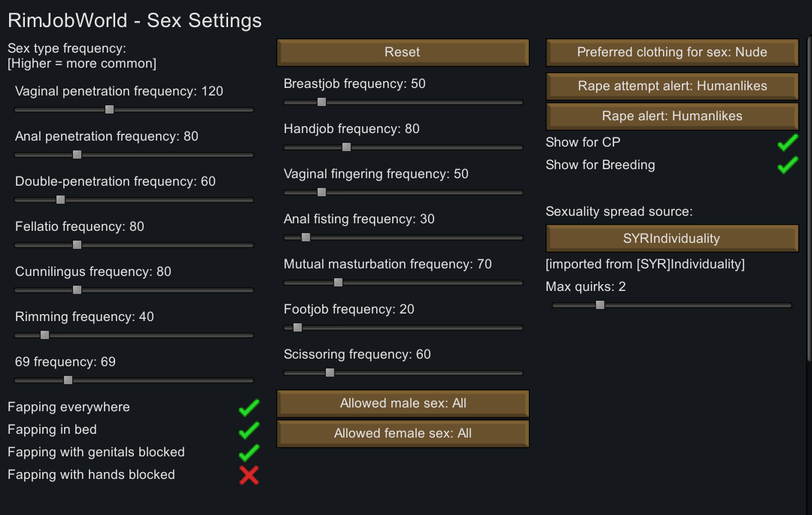This screenshot has height=515, width=812.
Task: Change Preferred clothing for sex
Action: coord(671,52)
